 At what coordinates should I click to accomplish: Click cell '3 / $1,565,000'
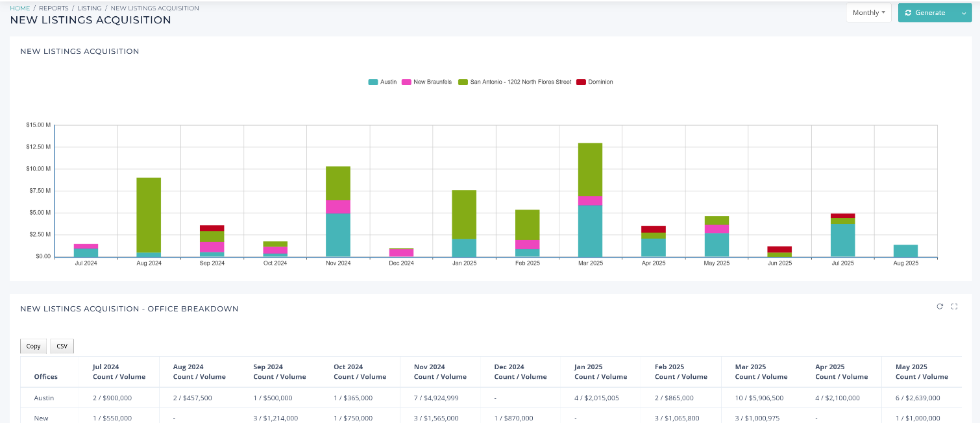436,418
